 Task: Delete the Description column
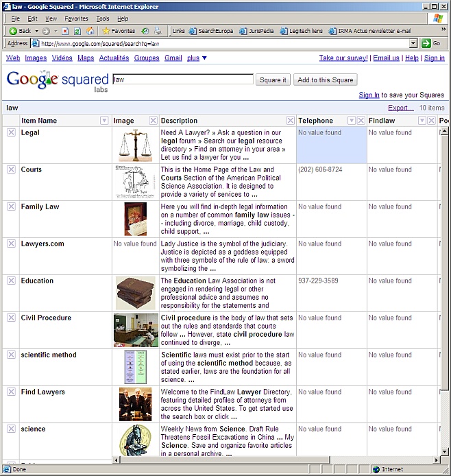[290, 121]
